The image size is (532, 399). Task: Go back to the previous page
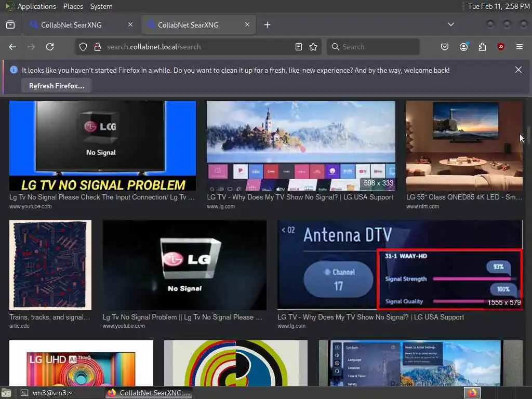click(x=12, y=47)
